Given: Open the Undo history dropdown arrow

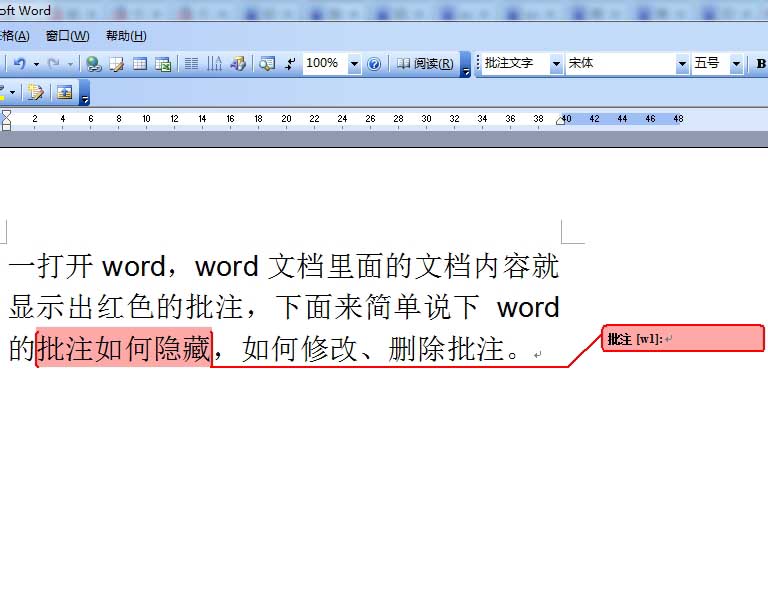Looking at the screenshot, I should click(x=36, y=64).
